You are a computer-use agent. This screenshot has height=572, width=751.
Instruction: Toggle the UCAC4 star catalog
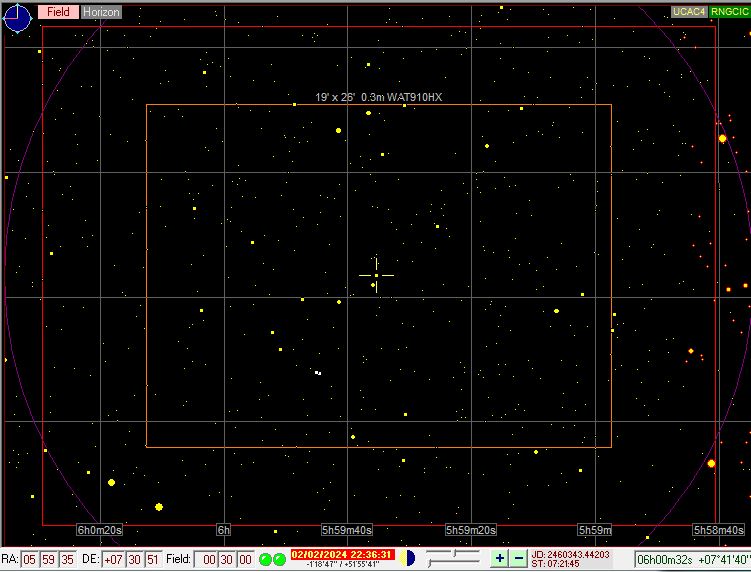coord(689,12)
